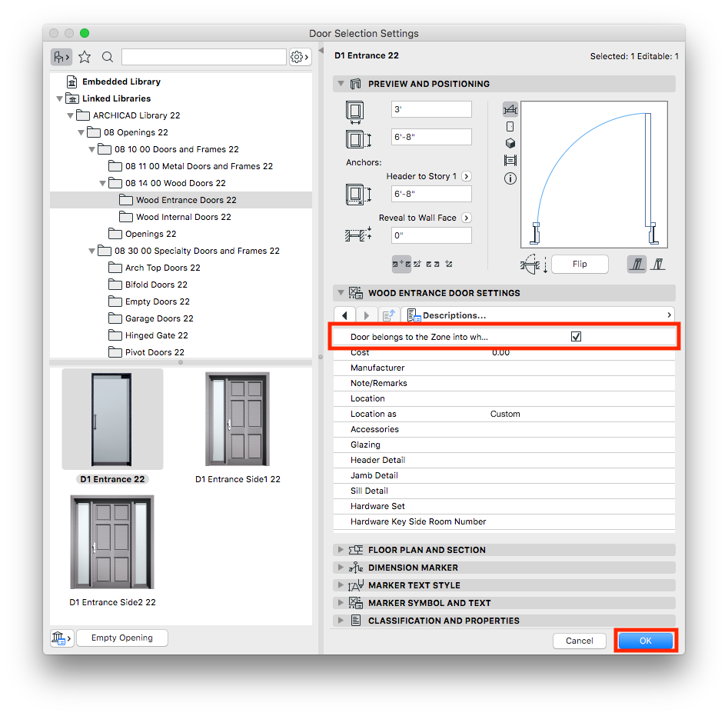This screenshot has width=728, height=716.
Task: Select the front elevation preview icon
Action: [x=510, y=126]
